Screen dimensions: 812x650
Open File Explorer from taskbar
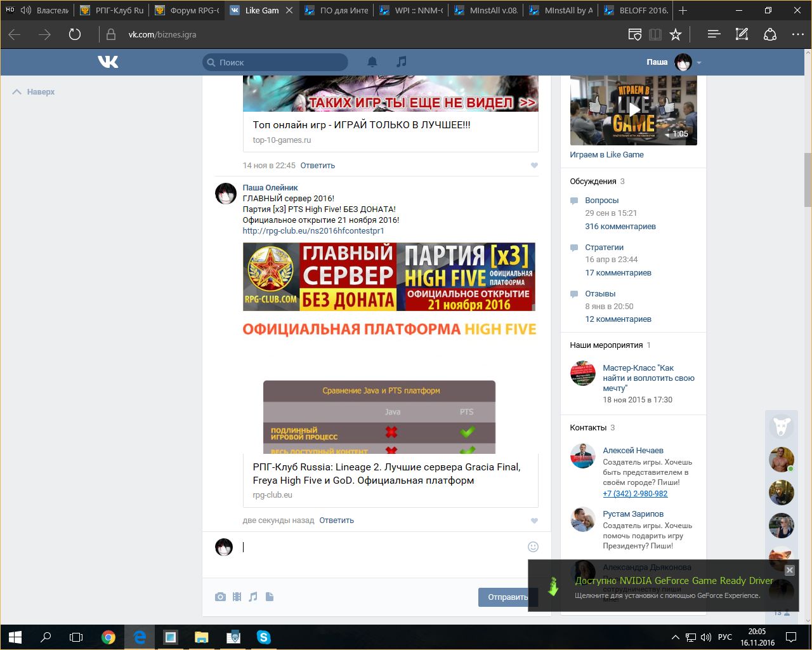tap(202, 637)
